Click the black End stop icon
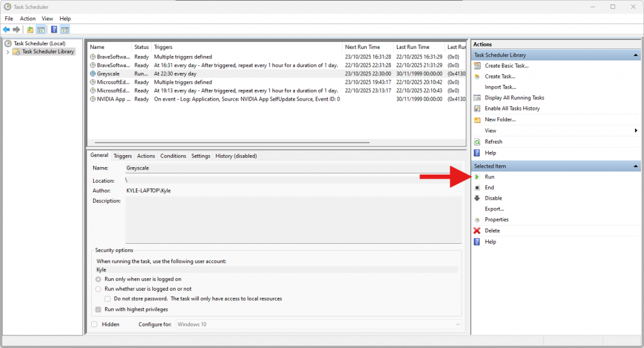 click(477, 188)
